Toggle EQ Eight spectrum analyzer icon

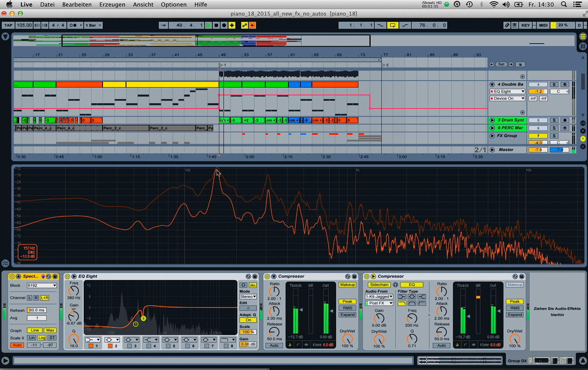point(252,285)
